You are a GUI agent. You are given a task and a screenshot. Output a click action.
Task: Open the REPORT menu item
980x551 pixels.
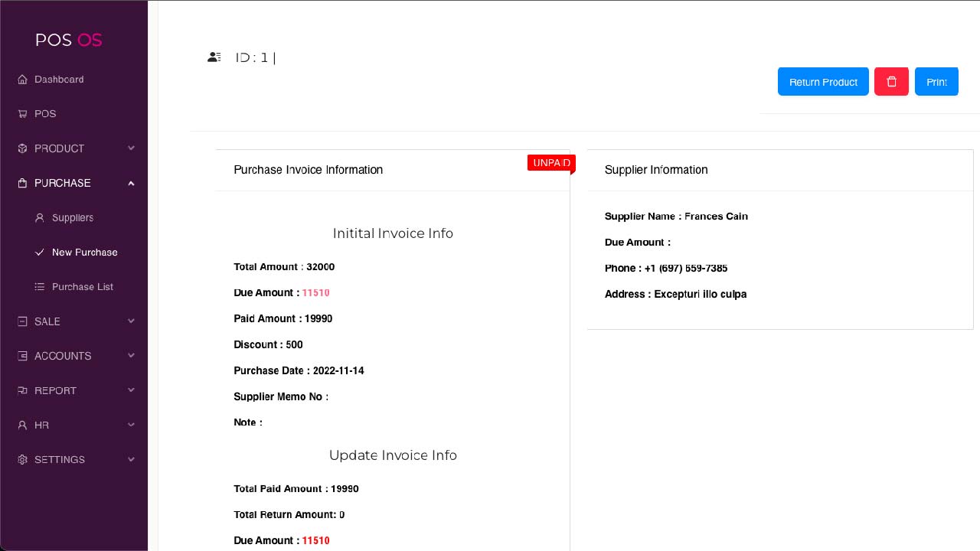[x=55, y=390]
